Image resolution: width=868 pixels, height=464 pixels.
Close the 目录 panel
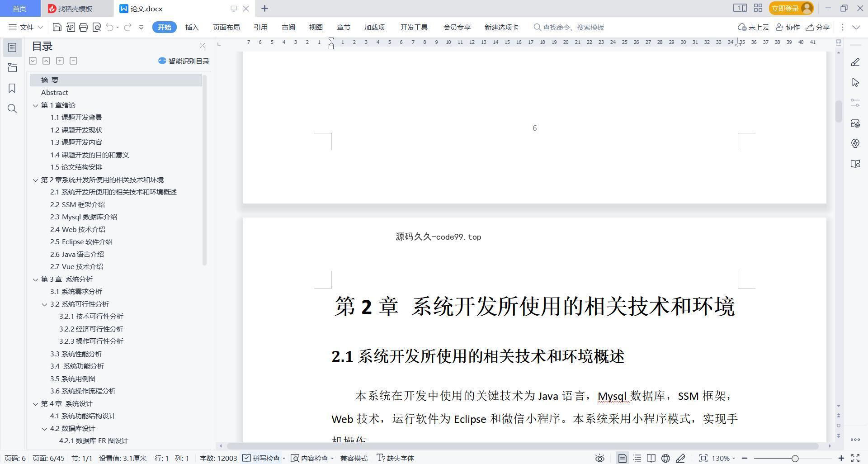pos(203,46)
